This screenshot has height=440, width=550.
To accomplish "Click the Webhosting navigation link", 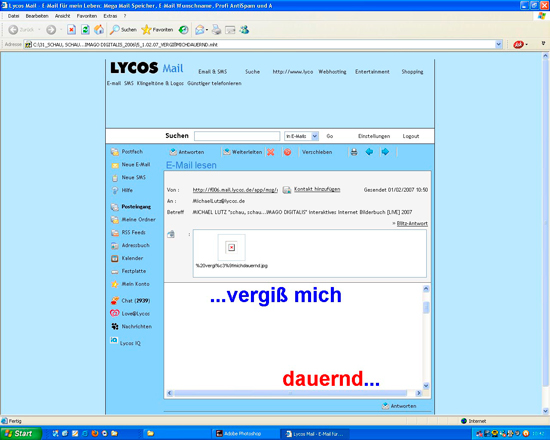I will coord(332,72).
